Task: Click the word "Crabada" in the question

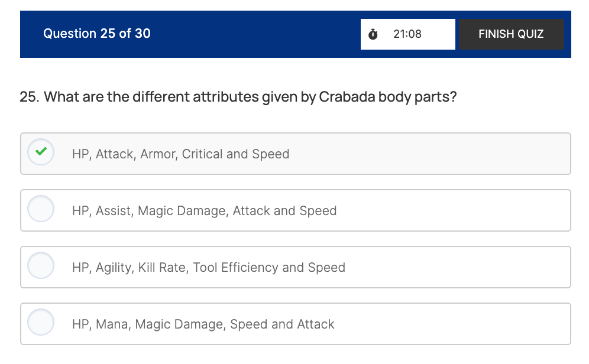Action: click(x=347, y=97)
